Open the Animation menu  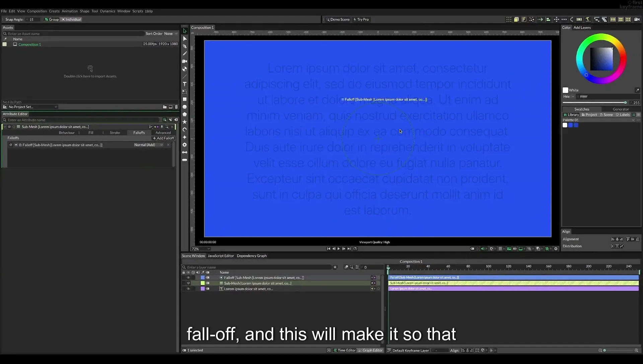pos(70,11)
